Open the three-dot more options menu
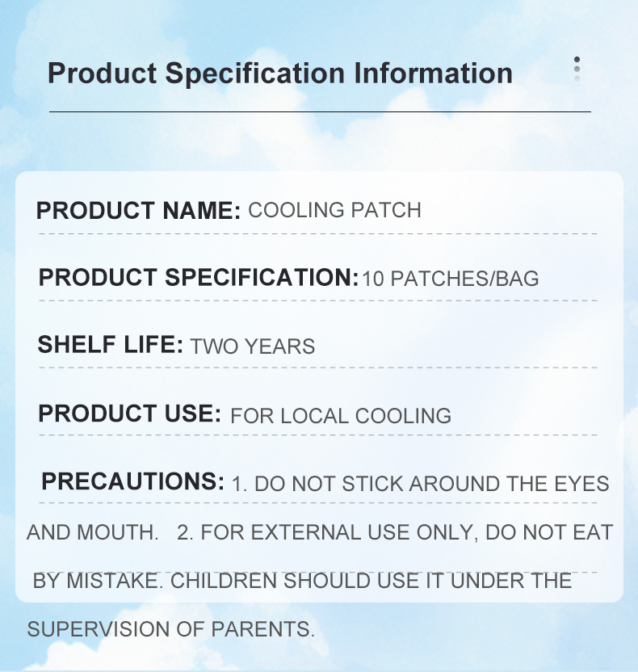This screenshot has width=638, height=672. tap(577, 69)
